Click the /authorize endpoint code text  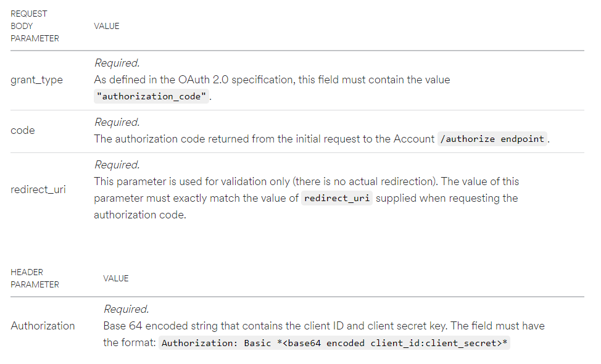[492, 139]
